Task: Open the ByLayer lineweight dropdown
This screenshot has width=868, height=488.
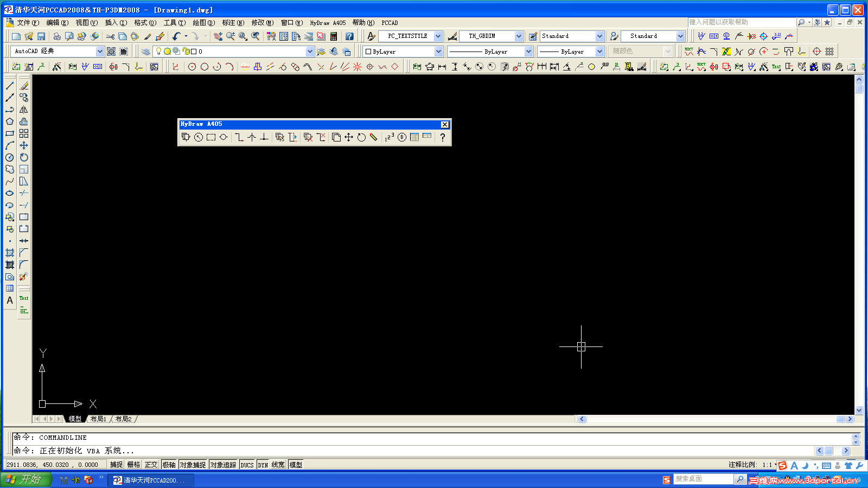Action: tap(599, 52)
